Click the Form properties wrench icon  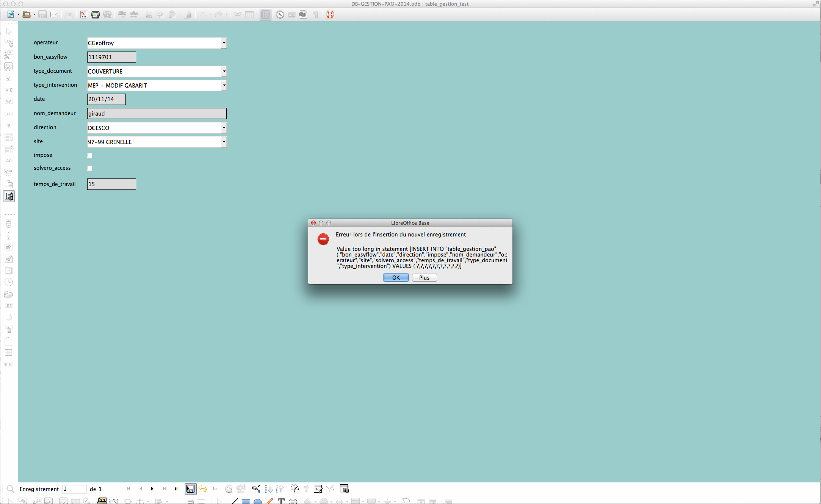(8, 67)
